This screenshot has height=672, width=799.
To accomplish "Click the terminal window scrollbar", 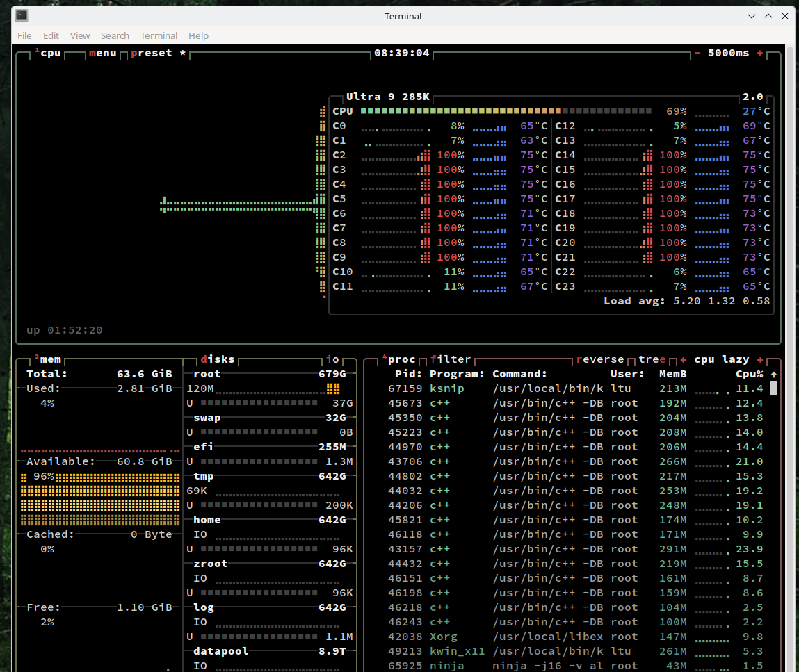I will click(791, 359).
